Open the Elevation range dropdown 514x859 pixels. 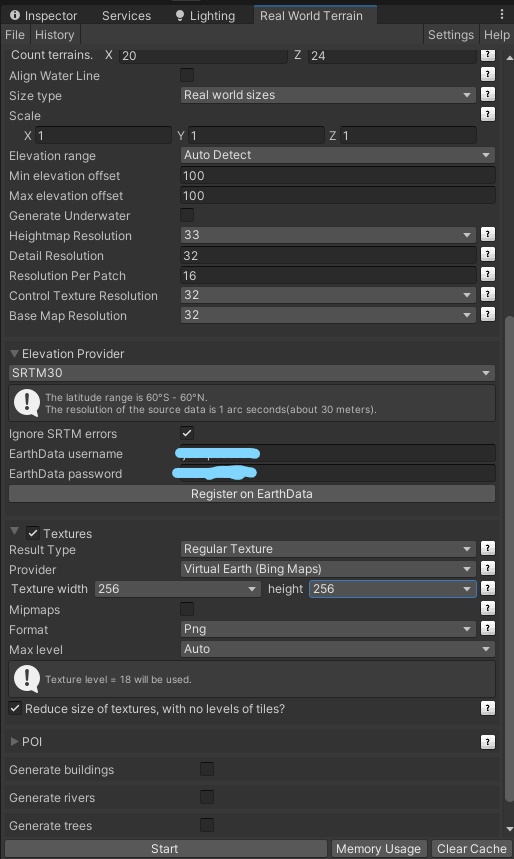tap(338, 155)
